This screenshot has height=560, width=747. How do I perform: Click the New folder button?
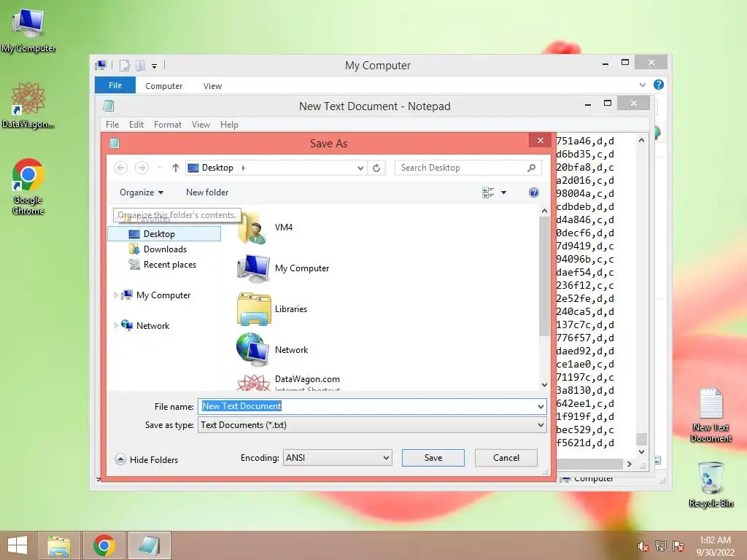[207, 192]
